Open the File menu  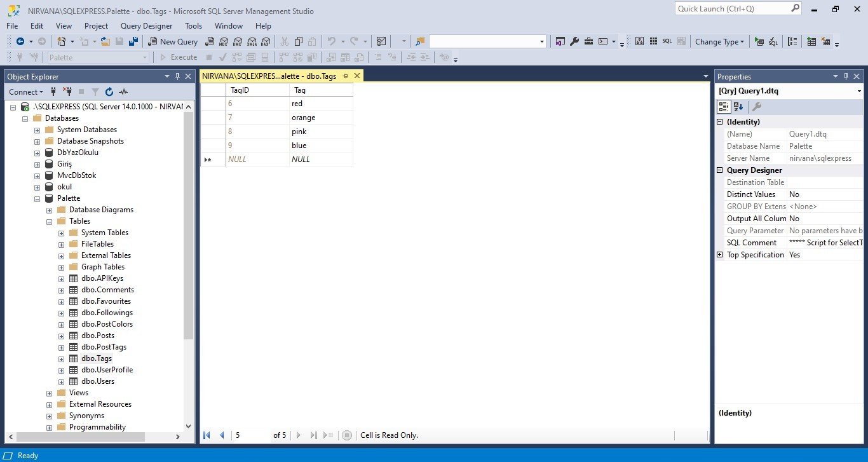click(12, 26)
